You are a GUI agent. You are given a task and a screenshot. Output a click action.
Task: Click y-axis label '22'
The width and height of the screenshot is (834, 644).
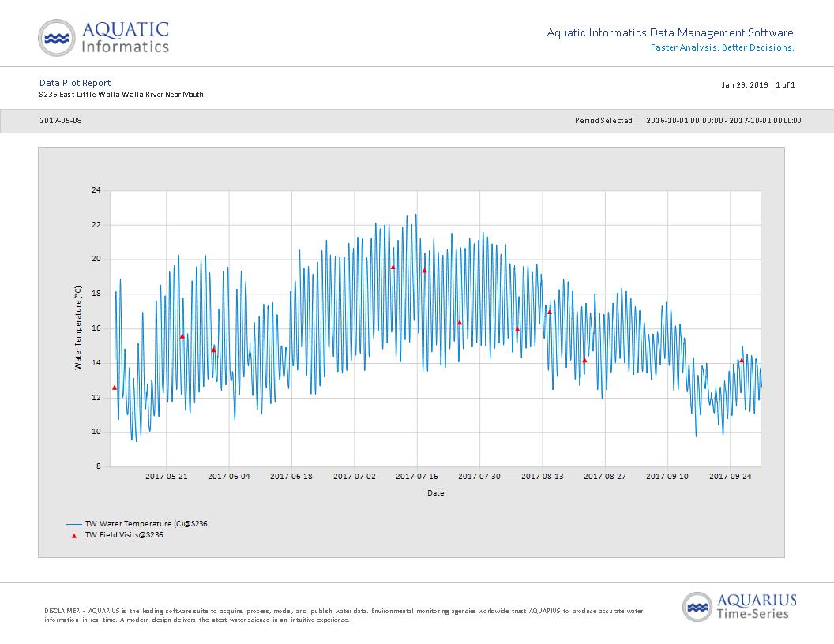tap(96, 225)
